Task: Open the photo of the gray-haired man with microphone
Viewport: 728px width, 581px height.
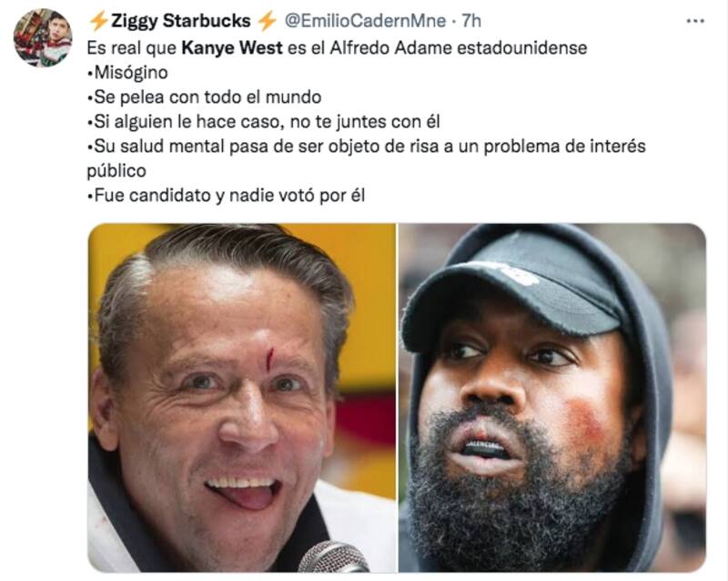Action: pyautogui.click(x=242, y=398)
